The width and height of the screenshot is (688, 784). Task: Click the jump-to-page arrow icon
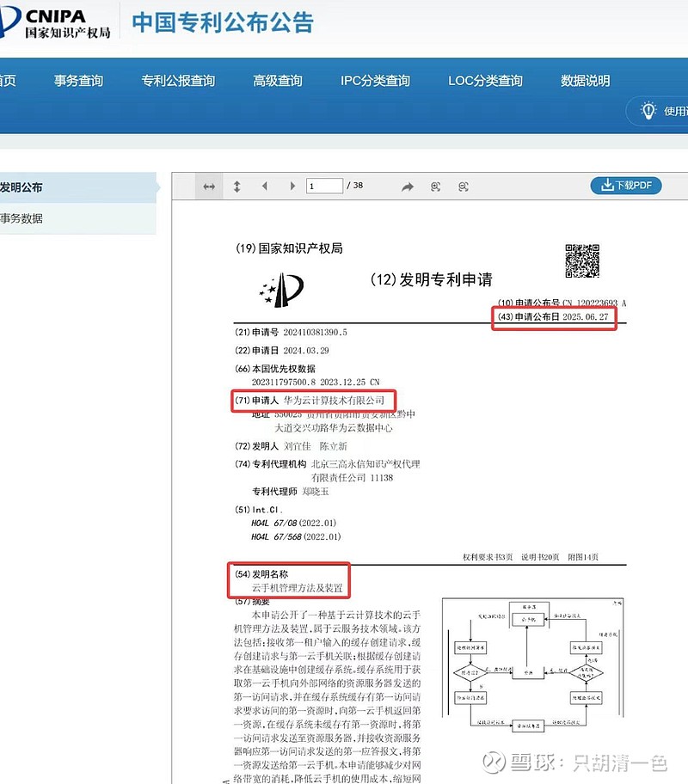pos(408,187)
